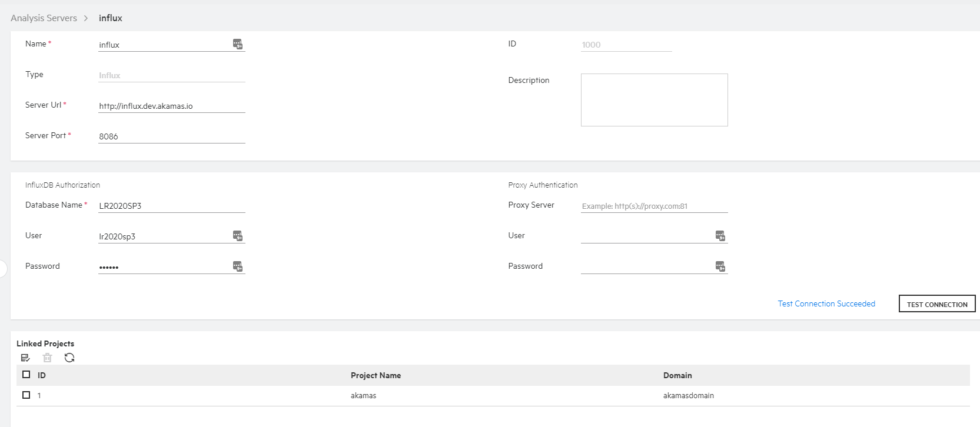The height and width of the screenshot is (427, 980).
Task: Refresh the Linked Projects list
Action: [69, 358]
